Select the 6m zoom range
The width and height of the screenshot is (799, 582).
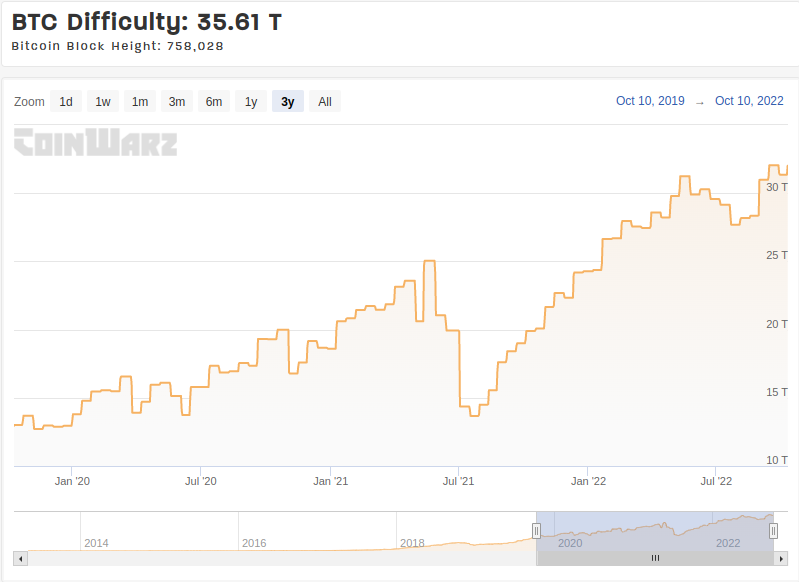point(214,101)
